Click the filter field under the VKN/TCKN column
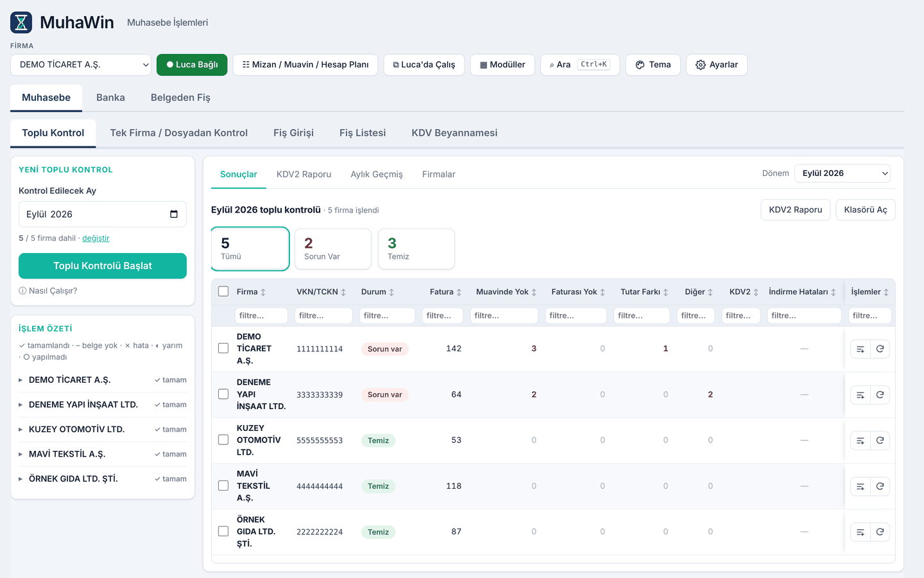Screen dimensions: 924x578 pyautogui.click(x=324, y=315)
